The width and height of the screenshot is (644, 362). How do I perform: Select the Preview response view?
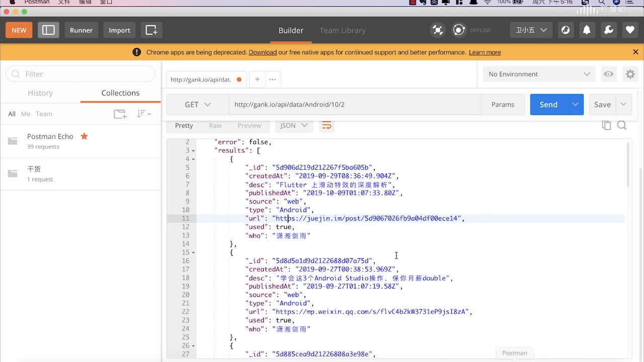click(250, 126)
